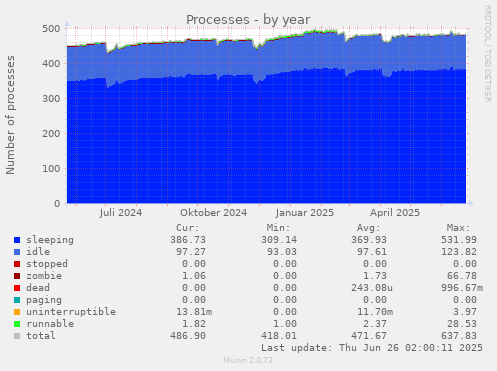Click the 'uninterruptible' legend label
The image size is (497, 371).
click(x=71, y=312)
